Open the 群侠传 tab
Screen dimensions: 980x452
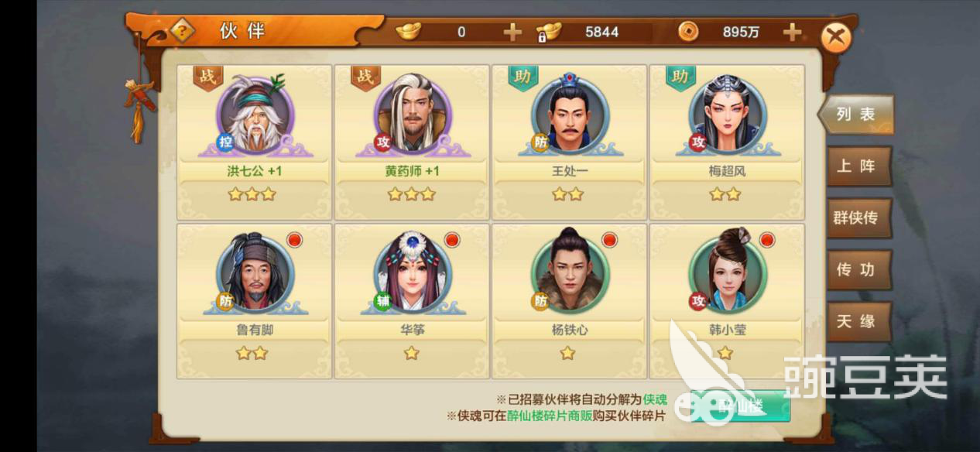coord(858,217)
